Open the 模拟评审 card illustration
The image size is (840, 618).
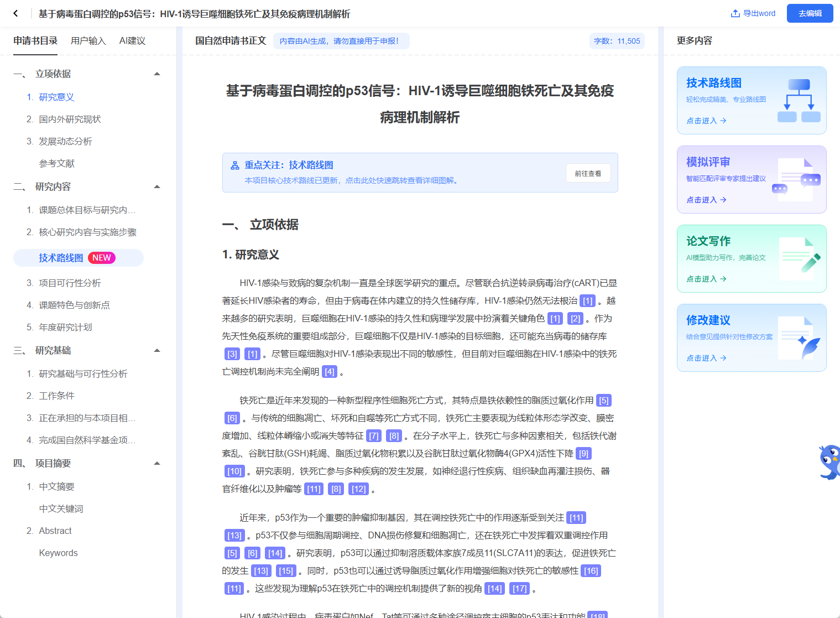coord(796,179)
